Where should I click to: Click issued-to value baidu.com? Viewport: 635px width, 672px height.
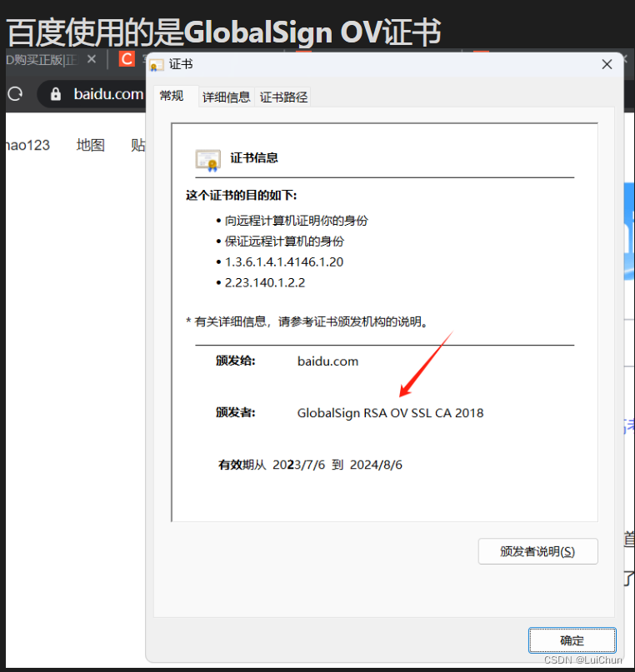point(327,361)
